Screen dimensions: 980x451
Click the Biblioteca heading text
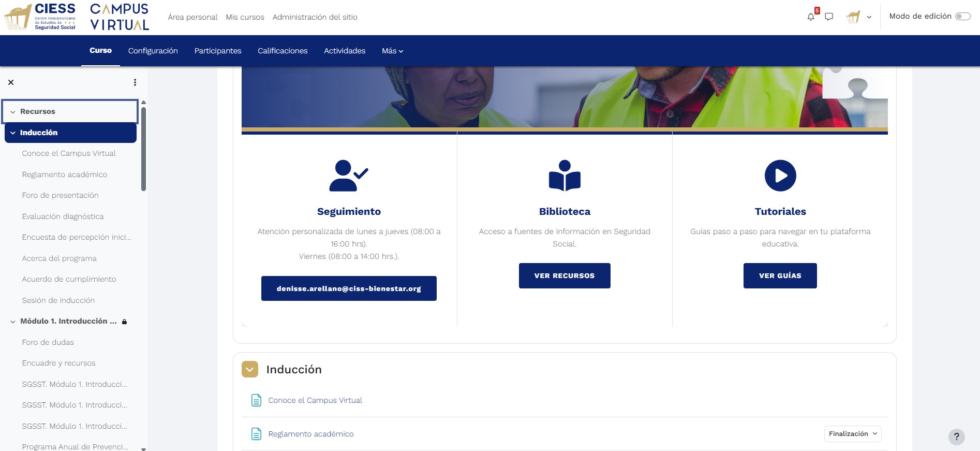coord(565,211)
